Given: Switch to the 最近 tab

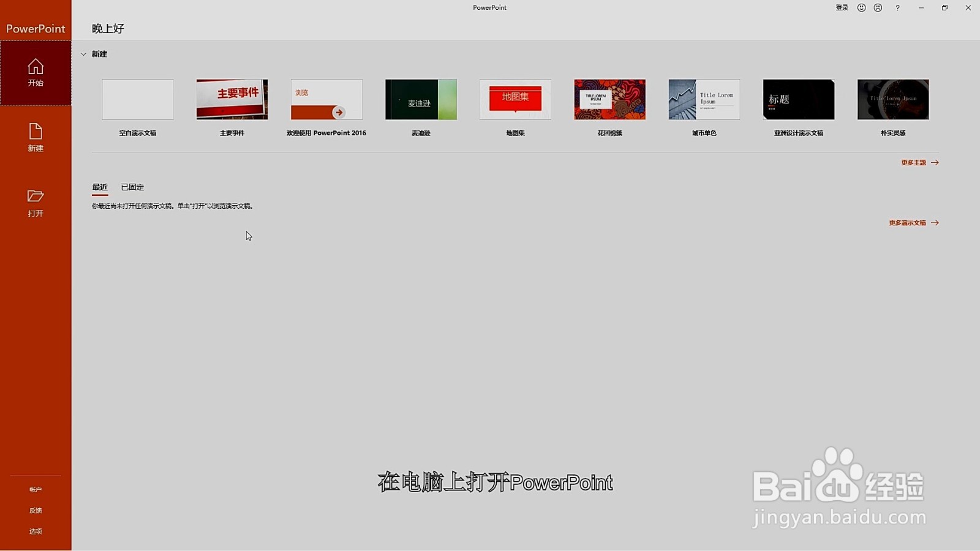Looking at the screenshot, I should coord(100,187).
